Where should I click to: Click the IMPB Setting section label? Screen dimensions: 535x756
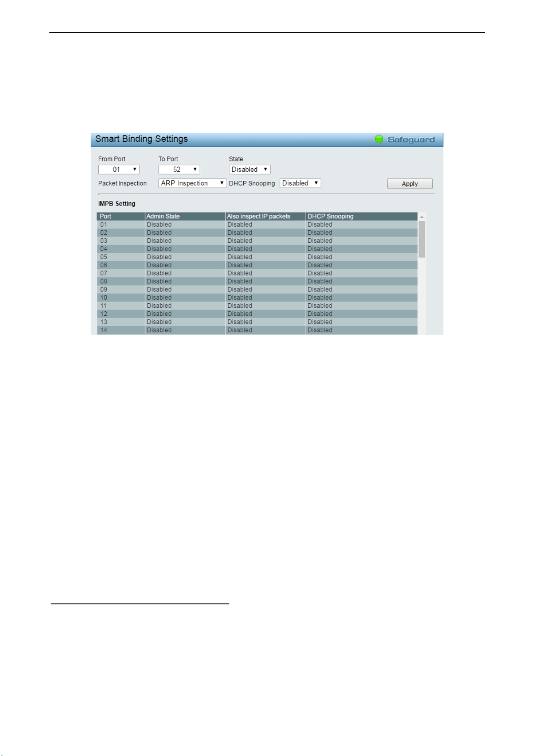pyautogui.click(x=117, y=204)
